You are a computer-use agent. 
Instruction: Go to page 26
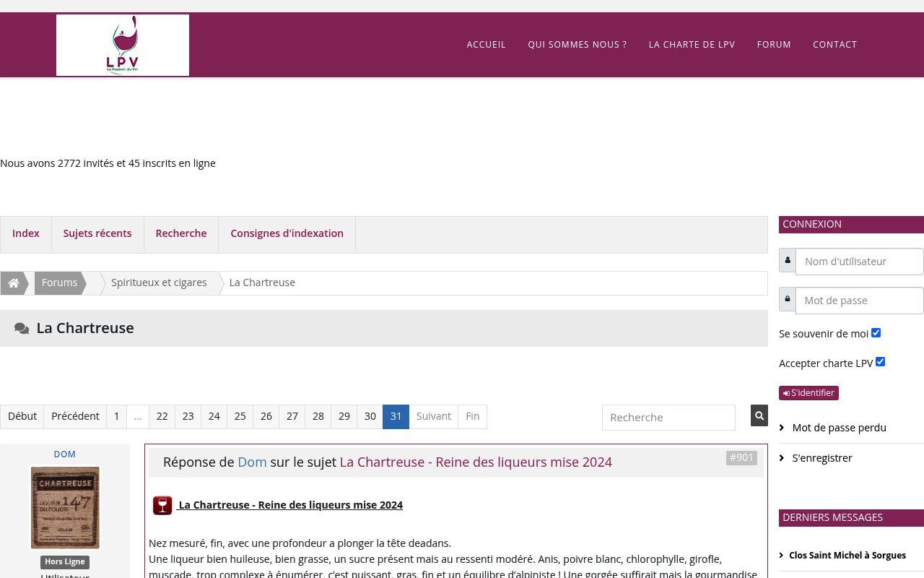(x=266, y=416)
